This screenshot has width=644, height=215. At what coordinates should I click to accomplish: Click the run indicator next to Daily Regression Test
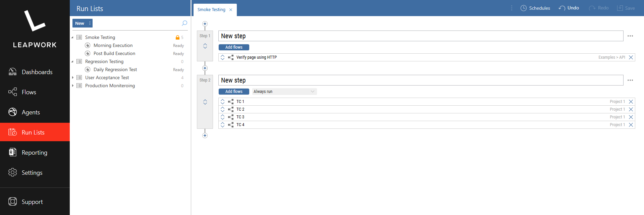tap(88, 69)
